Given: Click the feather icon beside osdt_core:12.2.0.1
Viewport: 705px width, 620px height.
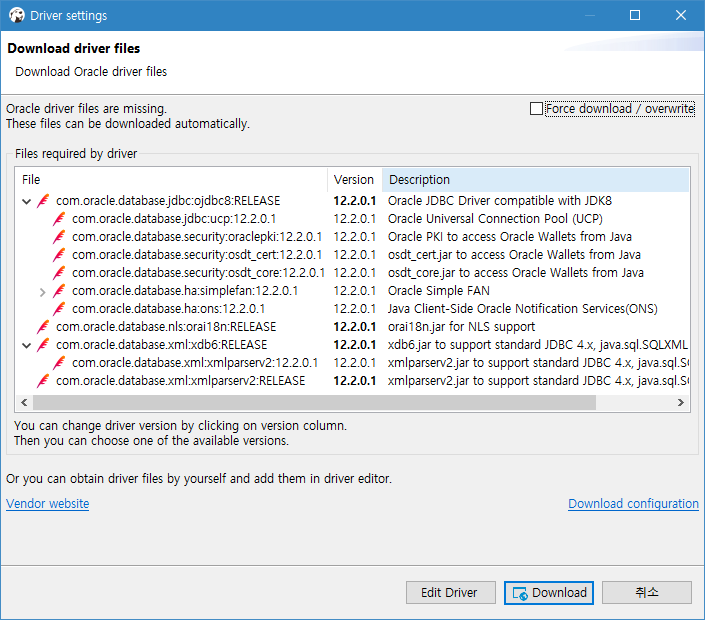Looking at the screenshot, I should [59, 272].
